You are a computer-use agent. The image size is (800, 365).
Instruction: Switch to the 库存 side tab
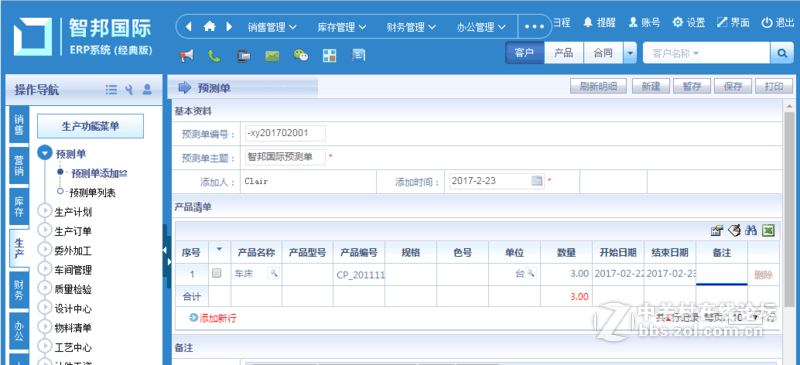point(19,206)
